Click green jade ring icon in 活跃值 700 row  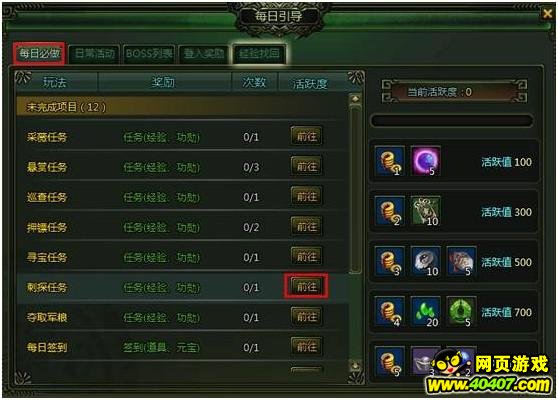[461, 311]
